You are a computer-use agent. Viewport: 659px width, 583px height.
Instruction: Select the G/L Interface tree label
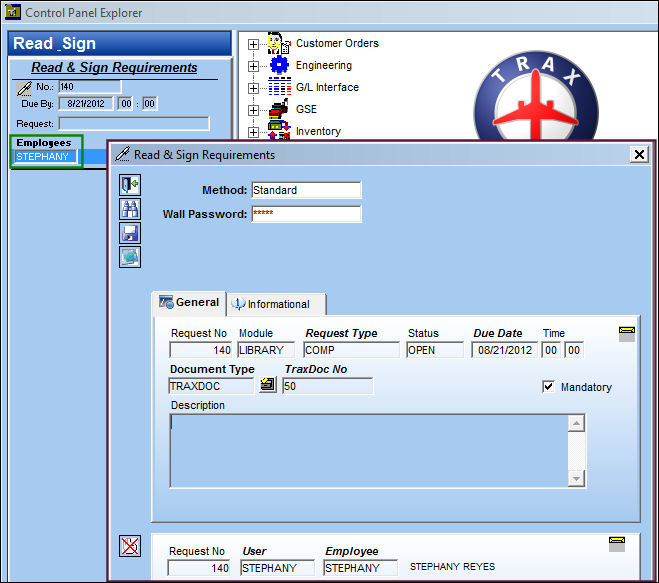327,87
